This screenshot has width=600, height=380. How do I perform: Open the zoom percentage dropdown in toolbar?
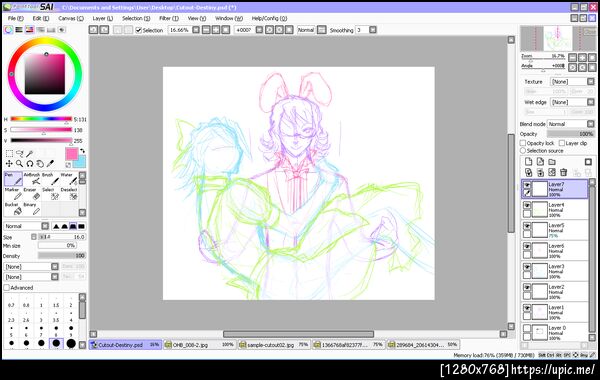196,30
